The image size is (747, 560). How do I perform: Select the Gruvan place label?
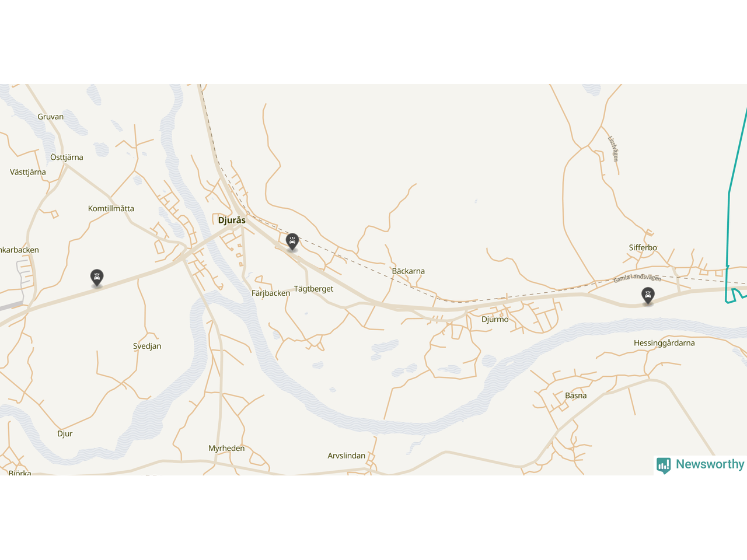click(51, 117)
